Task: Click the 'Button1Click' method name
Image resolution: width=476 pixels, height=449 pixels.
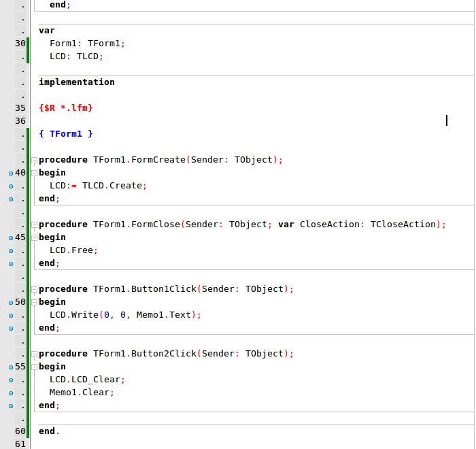Action: point(164,289)
